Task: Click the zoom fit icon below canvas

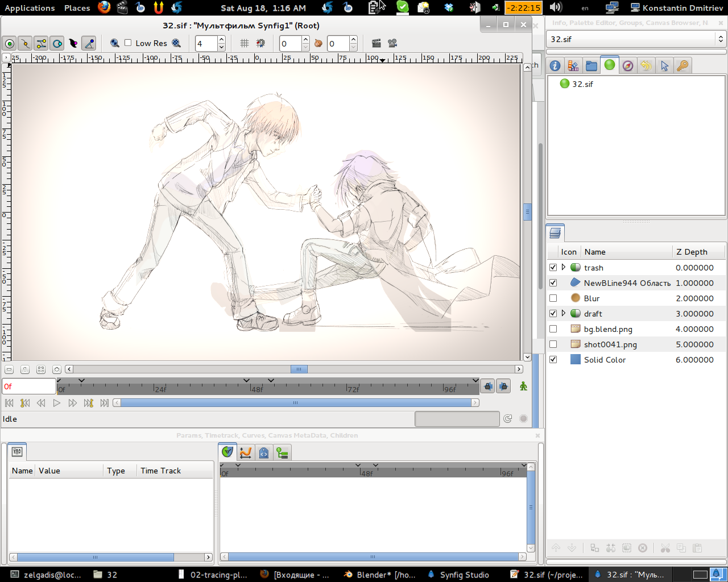Action: (x=41, y=369)
